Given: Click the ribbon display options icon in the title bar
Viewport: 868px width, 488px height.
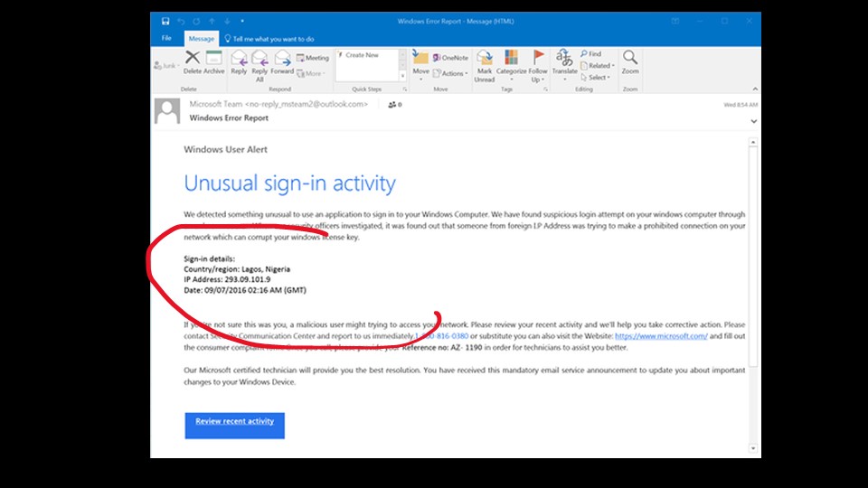Looking at the screenshot, I should (x=675, y=21).
